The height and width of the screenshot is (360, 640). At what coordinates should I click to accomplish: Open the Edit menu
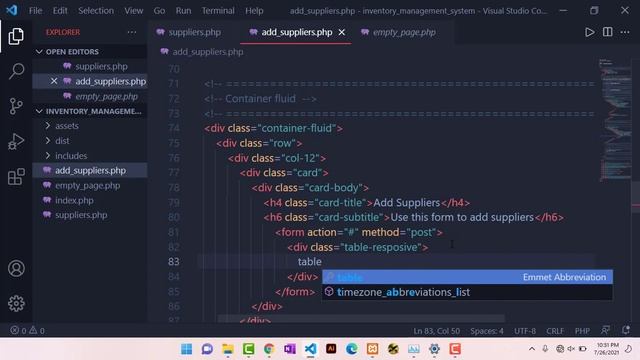point(60,11)
